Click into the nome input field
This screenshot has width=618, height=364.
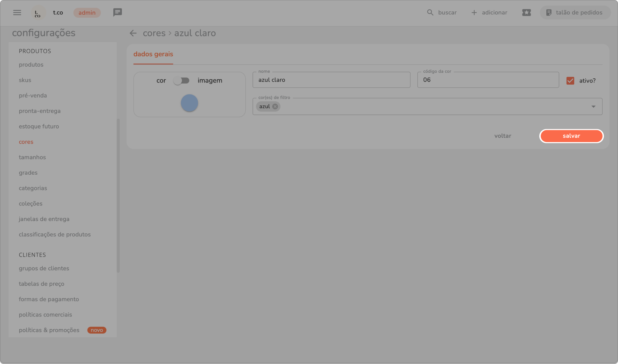[x=331, y=80]
